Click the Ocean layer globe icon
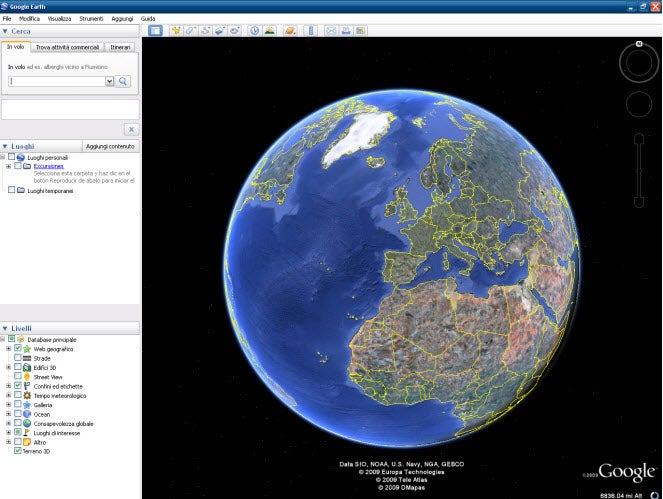 pos(27,414)
